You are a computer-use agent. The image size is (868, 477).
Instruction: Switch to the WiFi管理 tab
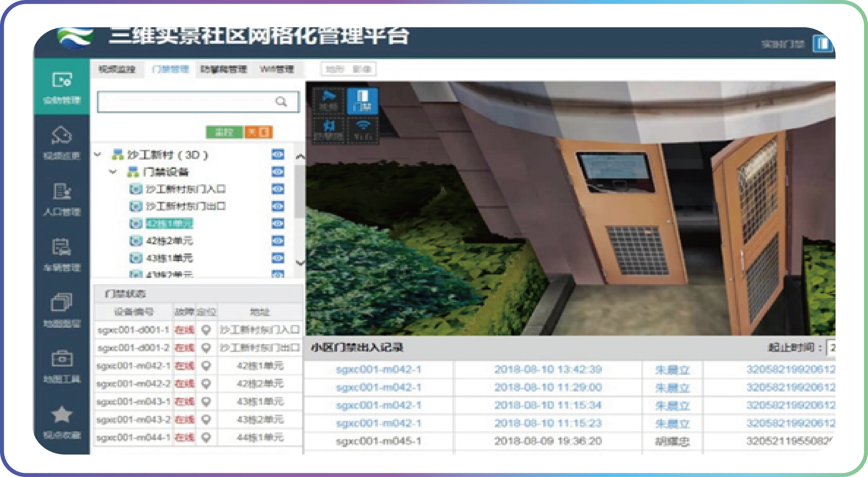coord(276,69)
